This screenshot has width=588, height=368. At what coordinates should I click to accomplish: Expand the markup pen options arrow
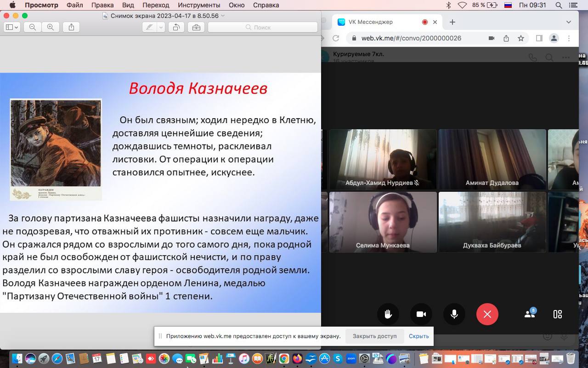pos(161,28)
